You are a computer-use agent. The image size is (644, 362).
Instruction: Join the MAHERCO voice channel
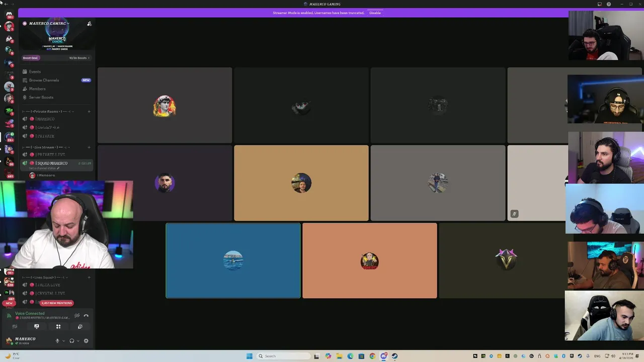point(56,119)
